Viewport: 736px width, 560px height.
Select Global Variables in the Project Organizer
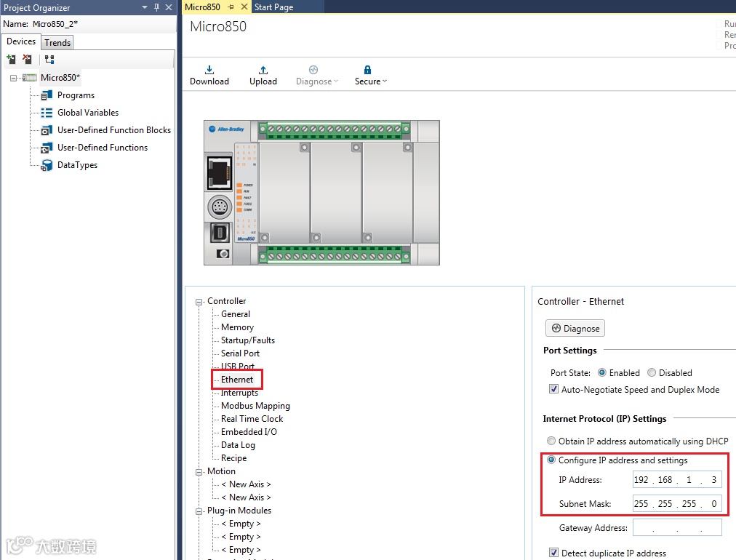88,113
